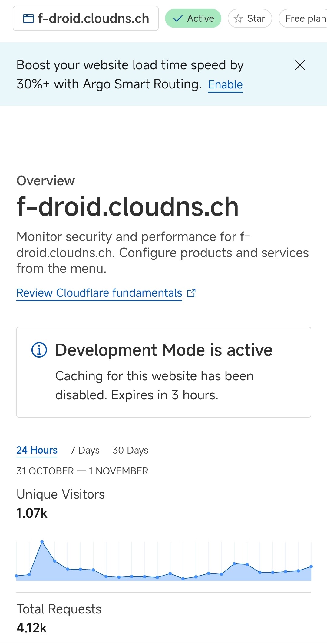Click the checkmark icon in Active badge
327x644 pixels.
[178, 18]
